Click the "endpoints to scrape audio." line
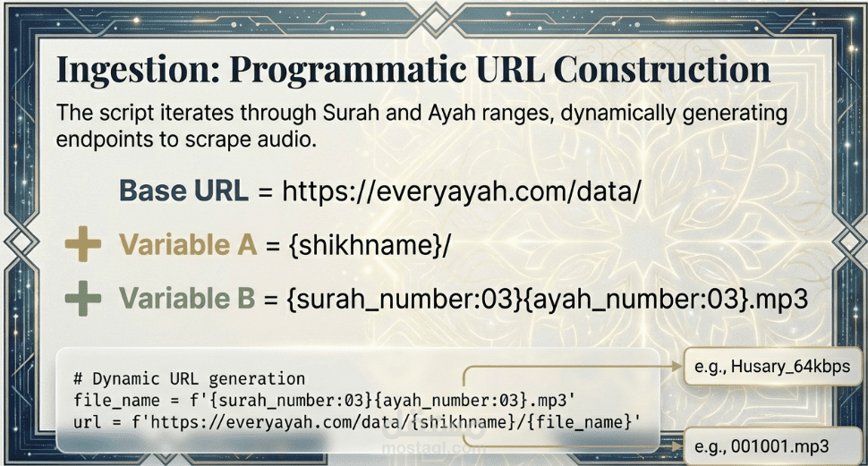The image size is (868, 466). pos(186,139)
